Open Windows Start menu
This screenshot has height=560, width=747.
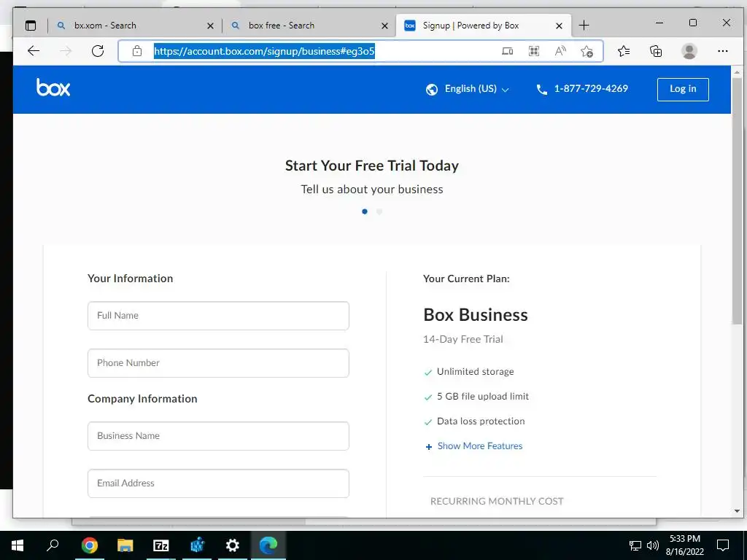pyautogui.click(x=18, y=545)
